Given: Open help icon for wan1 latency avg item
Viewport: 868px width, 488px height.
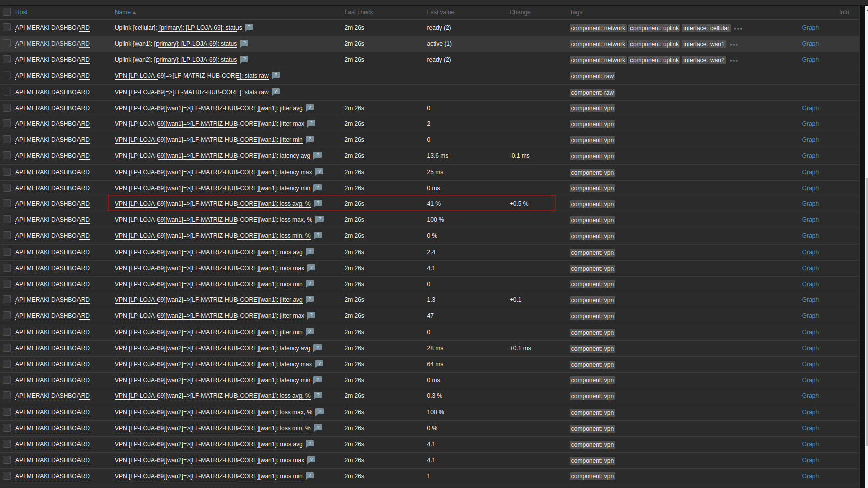Looking at the screenshot, I should coord(318,155).
